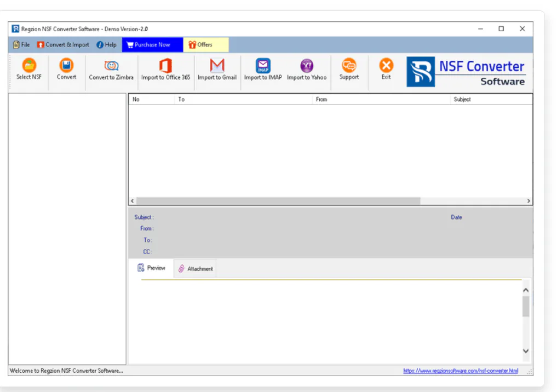Open the Support chat icon
This screenshot has height=392, width=557.
[349, 65]
